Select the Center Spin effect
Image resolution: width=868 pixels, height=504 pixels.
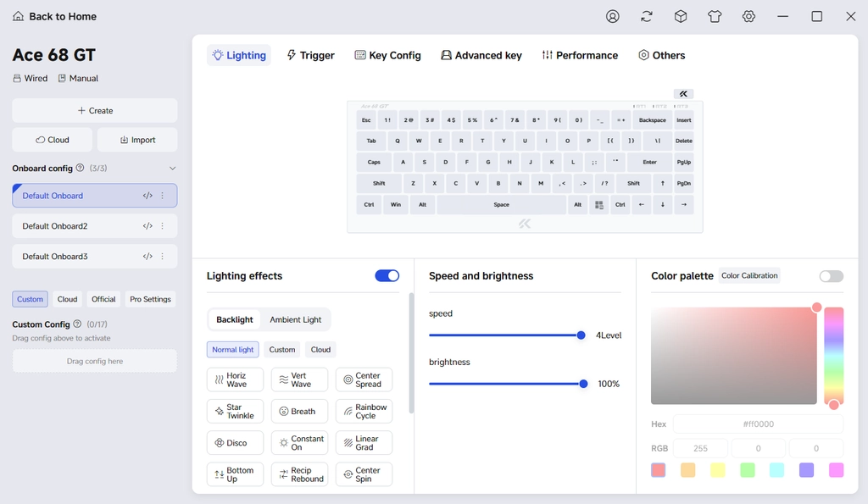(364, 474)
